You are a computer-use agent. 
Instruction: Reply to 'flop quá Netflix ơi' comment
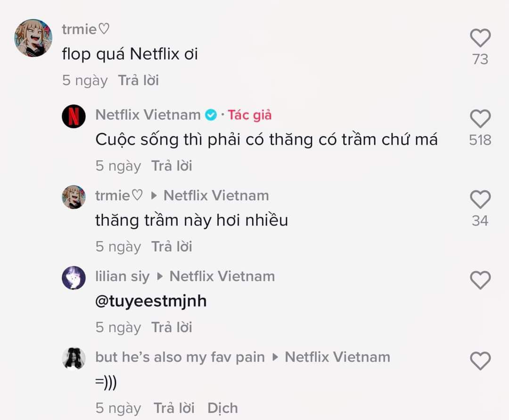[138, 80]
